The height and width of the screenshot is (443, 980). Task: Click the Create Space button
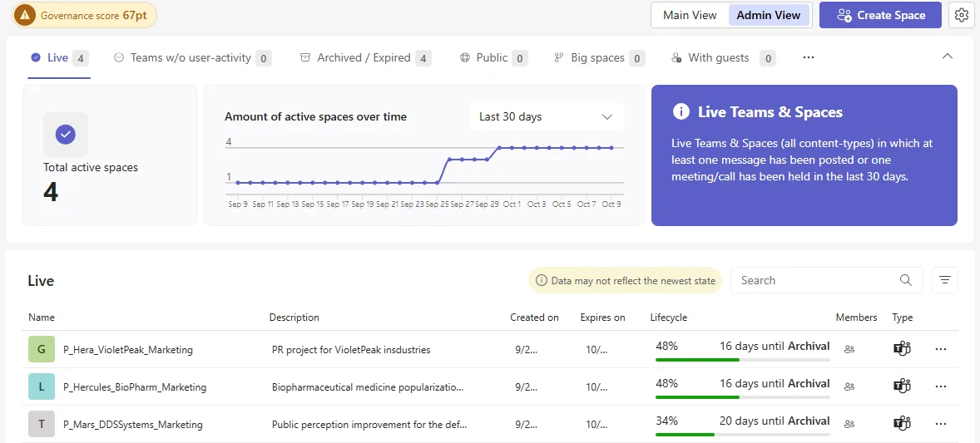tap(881, 15)
